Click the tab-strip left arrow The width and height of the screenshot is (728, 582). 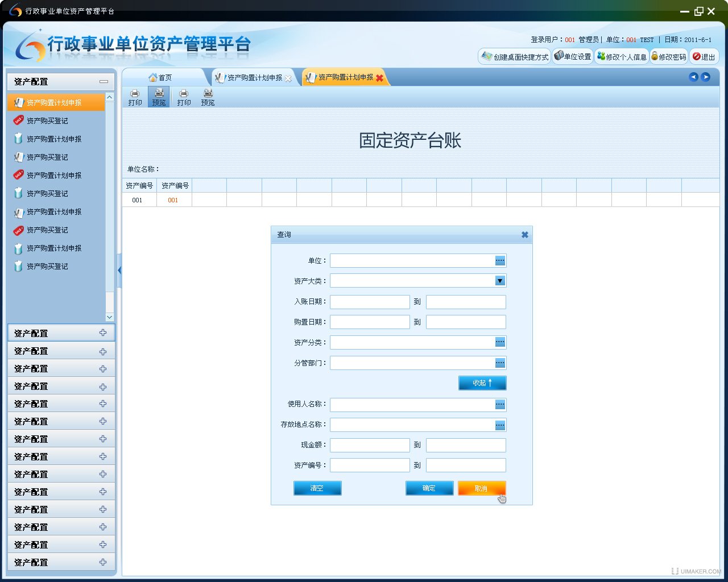693,77
